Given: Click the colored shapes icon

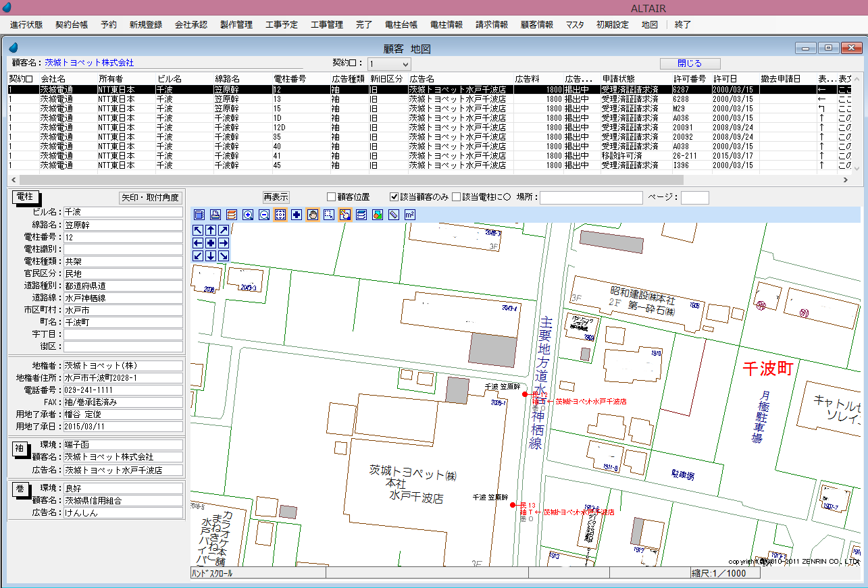Looking at the screenshot, I should click(378, 215).
